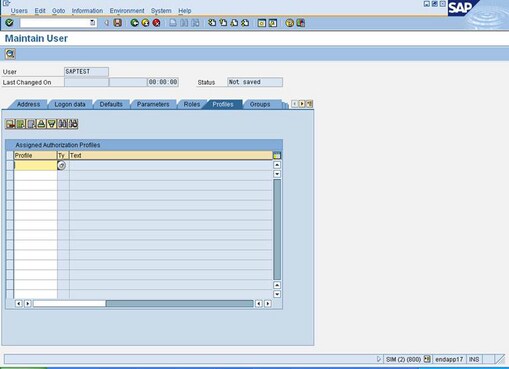Viewport: 509px width, 369px height.
Task: Click the Delete Row icon with red minus
Action: pyautogui.click(x=10, y=124)
